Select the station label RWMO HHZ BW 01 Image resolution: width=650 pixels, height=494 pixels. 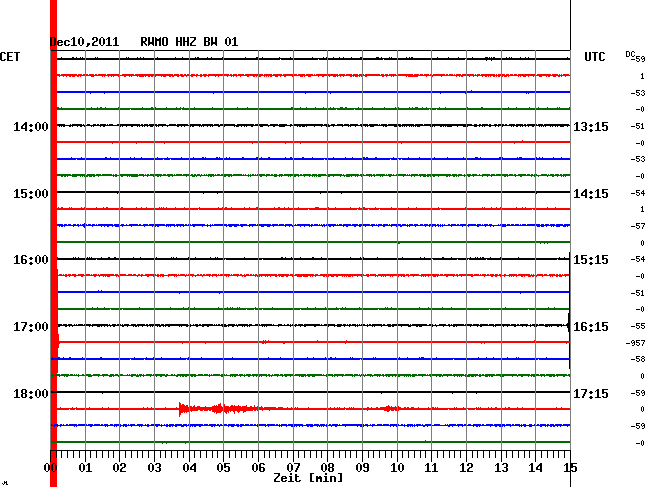189,42
